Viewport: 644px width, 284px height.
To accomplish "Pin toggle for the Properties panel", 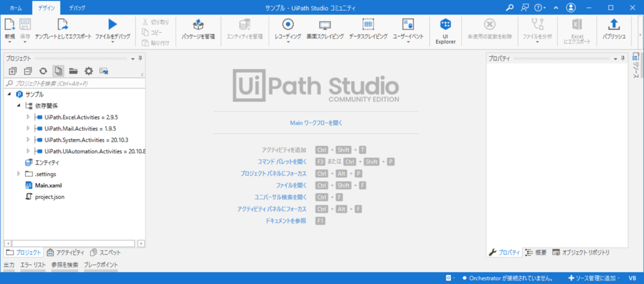I will [x=623, y=58].
